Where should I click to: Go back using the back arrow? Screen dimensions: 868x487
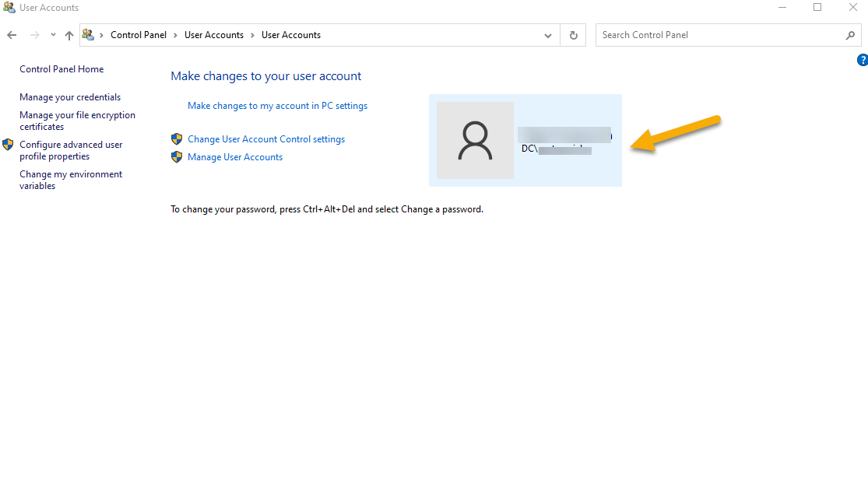tap(12, 35)
